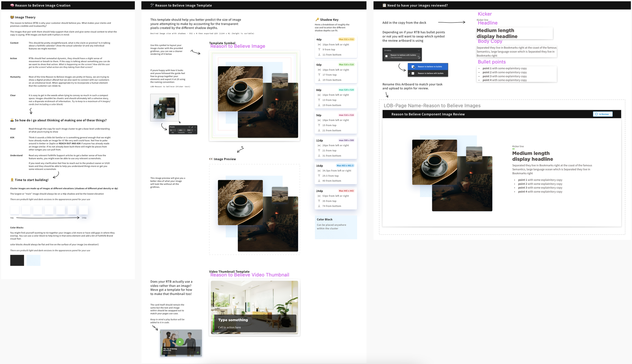Screen dimensions: 632x364
Task: Click the top-distance icon in 6dp card
Action: coord(319,75)
